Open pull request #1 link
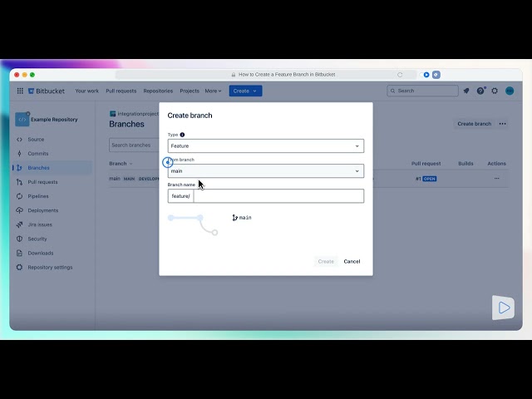 418,179
